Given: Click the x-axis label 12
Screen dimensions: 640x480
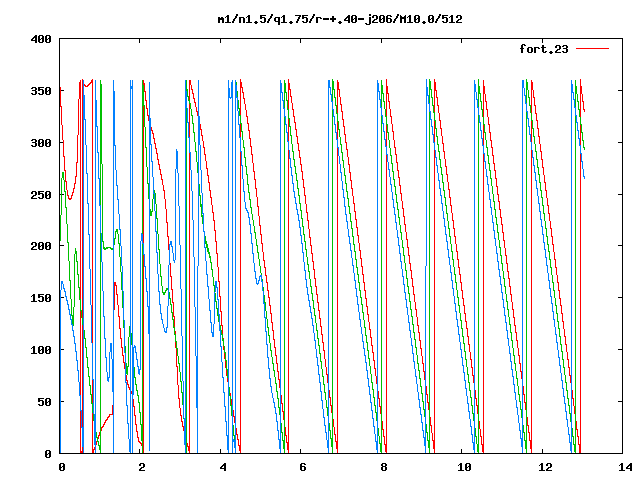Looking at the screenshot, I should pyautogui.click(x=545, y=467).
